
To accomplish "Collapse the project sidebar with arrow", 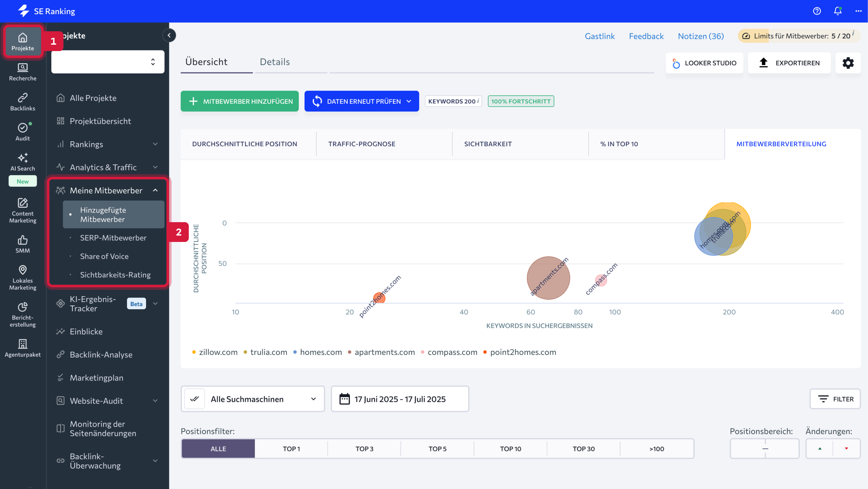I will pyautogui.click(x=169, y=35).
